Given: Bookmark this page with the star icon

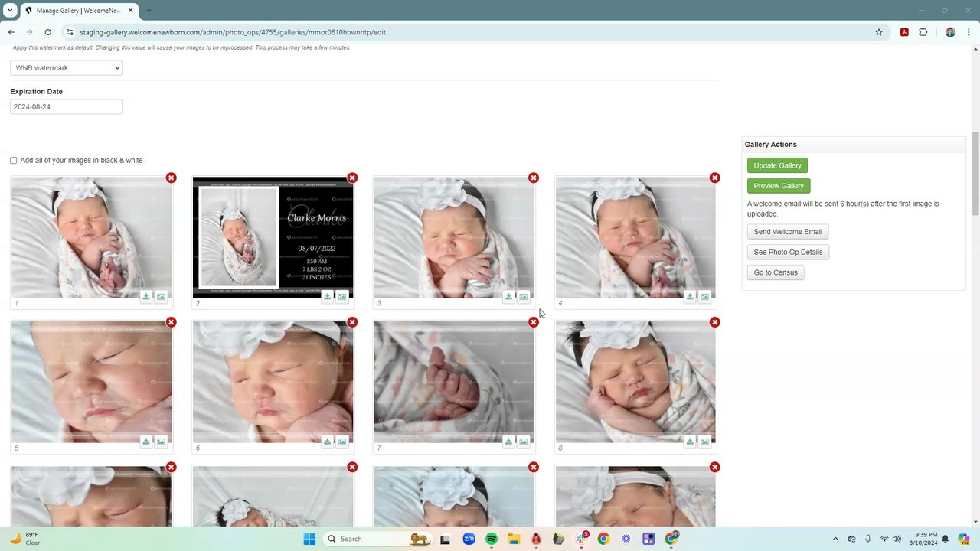Looking at the screenshot, I should coord(879,32).
